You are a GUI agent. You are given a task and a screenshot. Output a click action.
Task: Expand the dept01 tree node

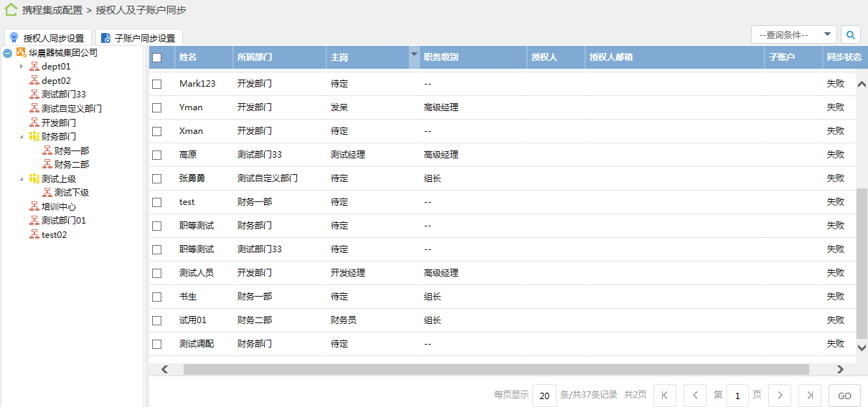[x=22, y=67]
